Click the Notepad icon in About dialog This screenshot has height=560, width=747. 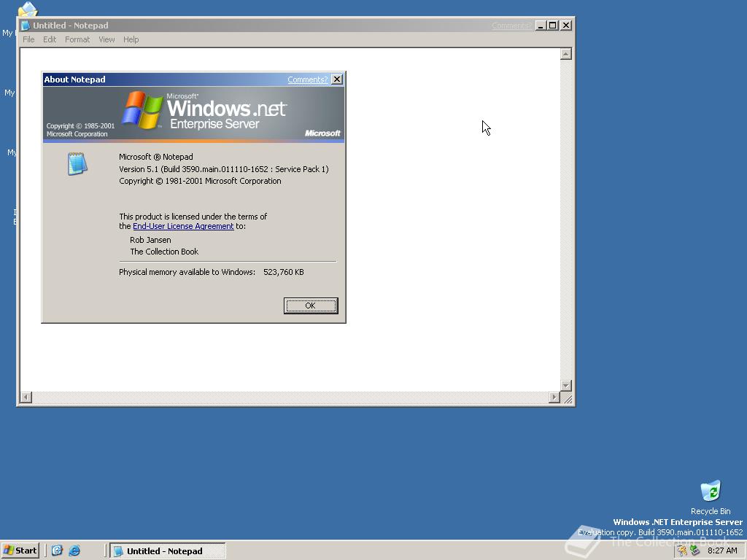[x=77, y=164]
